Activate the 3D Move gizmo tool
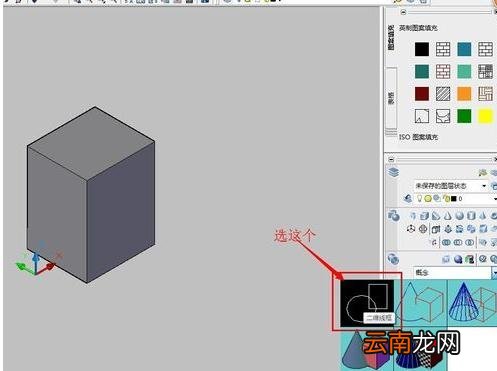This screenshot has height=371, width=497. click(411, 229)
